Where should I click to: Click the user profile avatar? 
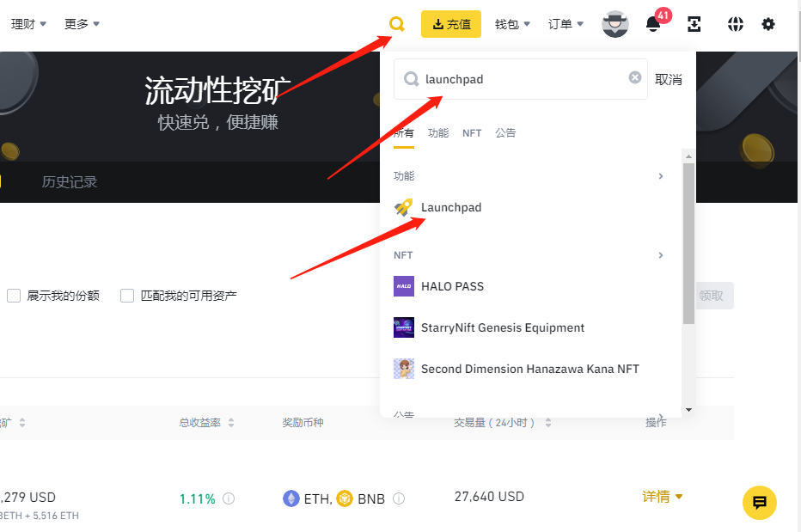pos(615,24)
